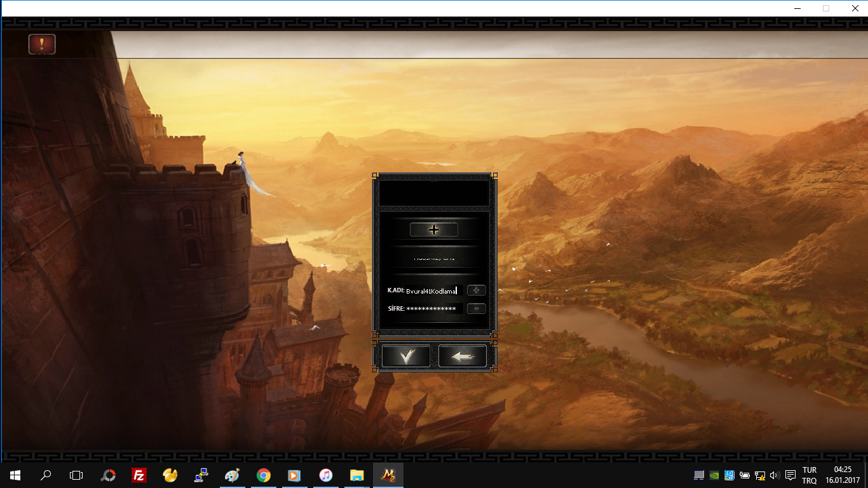Focus the K.ADI username field
Screen dimensions: 868x488
pyautogui.click(x=433, y=290)
